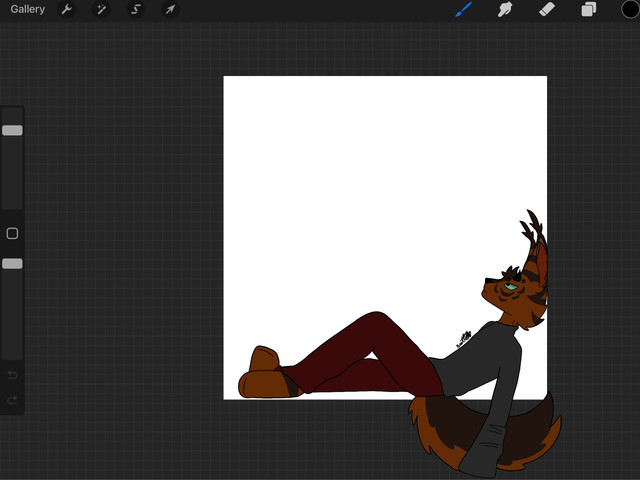Click the brush size slider handle
This screenshot has height=480, width=640.
point(12,130)
